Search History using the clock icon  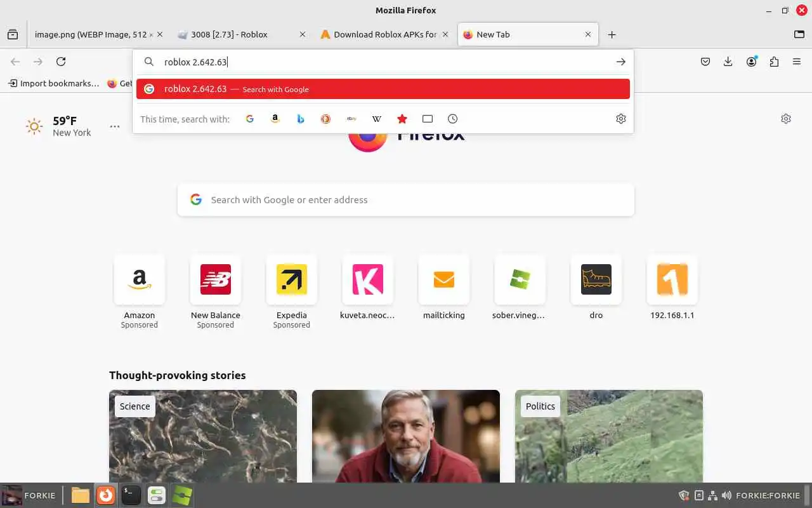coord(453,119)
